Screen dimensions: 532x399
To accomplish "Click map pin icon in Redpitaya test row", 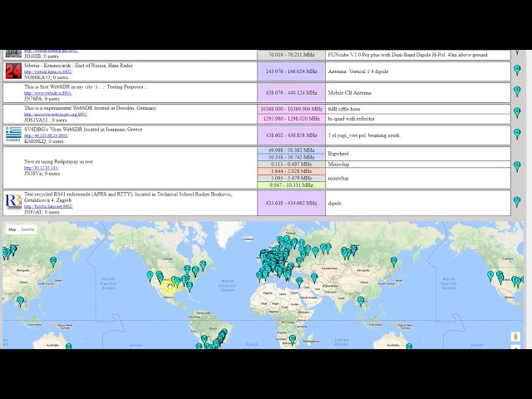I will point(517,166).
